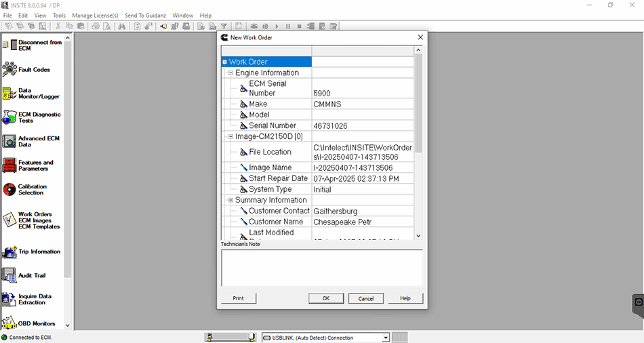Click work order list scroll down arrow

click(x=418, y=236)
